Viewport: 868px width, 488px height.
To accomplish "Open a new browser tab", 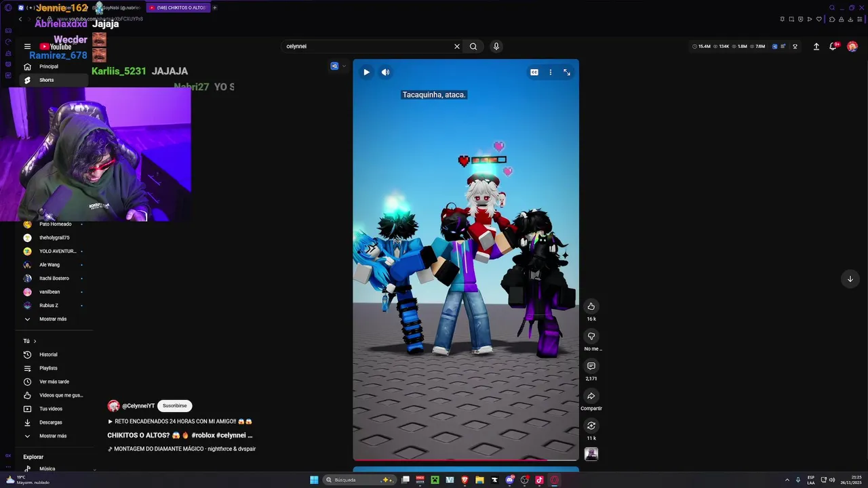I will coord(214,7).
